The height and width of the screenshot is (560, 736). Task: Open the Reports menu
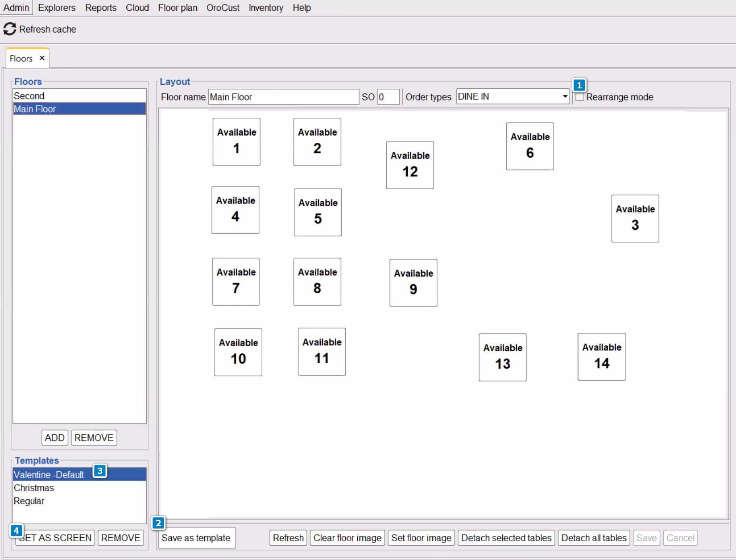click(x=101, y=8)
